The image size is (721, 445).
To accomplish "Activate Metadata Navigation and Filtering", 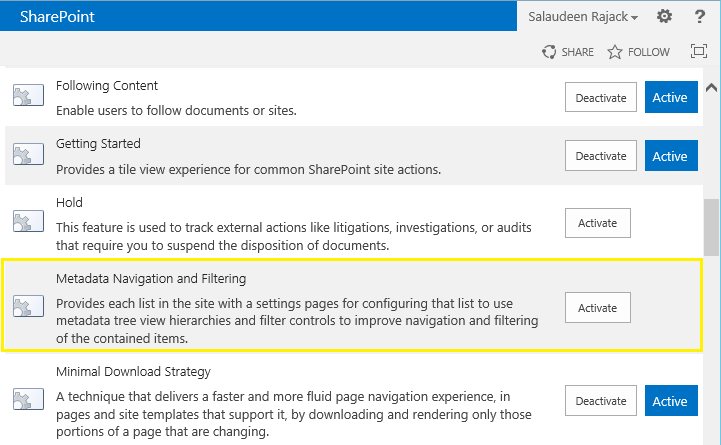I will [x=598, y=308].
